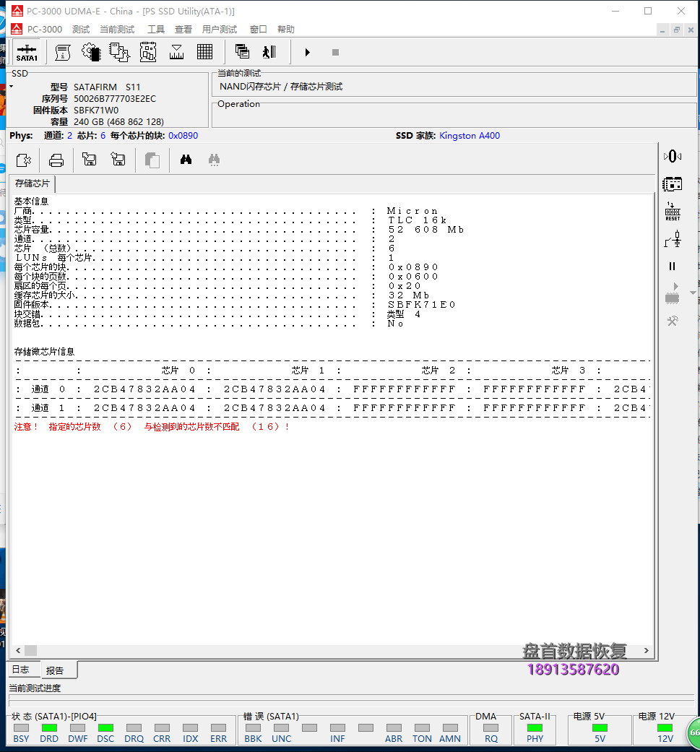
Task: Open the drive info scroll icon
Action: [x=62, y=52]
